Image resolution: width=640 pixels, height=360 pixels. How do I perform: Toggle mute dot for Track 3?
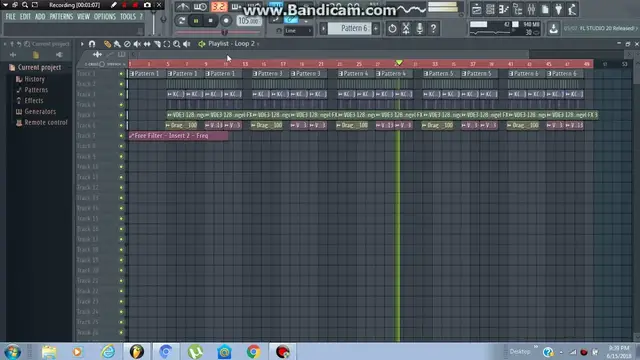pyautogui.click(x=121, y=94)
